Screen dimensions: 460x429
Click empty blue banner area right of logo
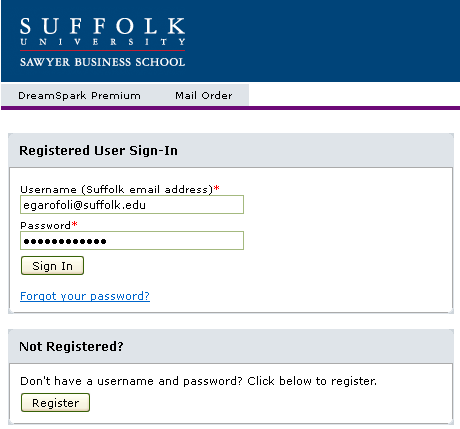(x=320, y=41)
